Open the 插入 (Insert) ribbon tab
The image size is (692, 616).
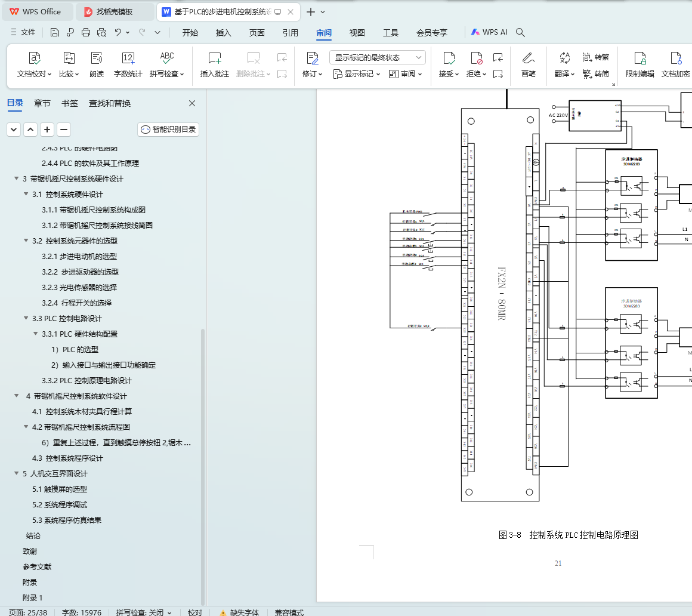223,33
